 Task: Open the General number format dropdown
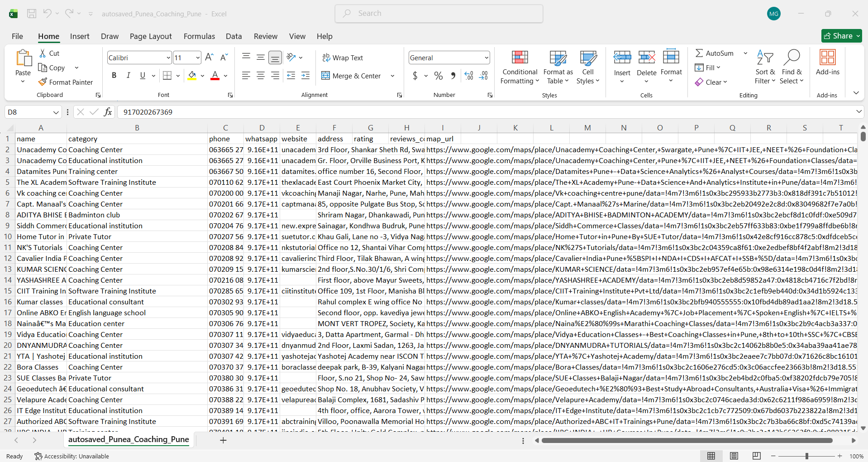486,58
